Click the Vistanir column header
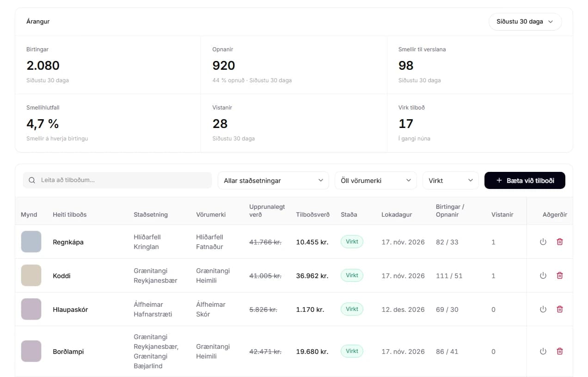The height and width of the screenshot is (377, 588). [x=502, y=214]
